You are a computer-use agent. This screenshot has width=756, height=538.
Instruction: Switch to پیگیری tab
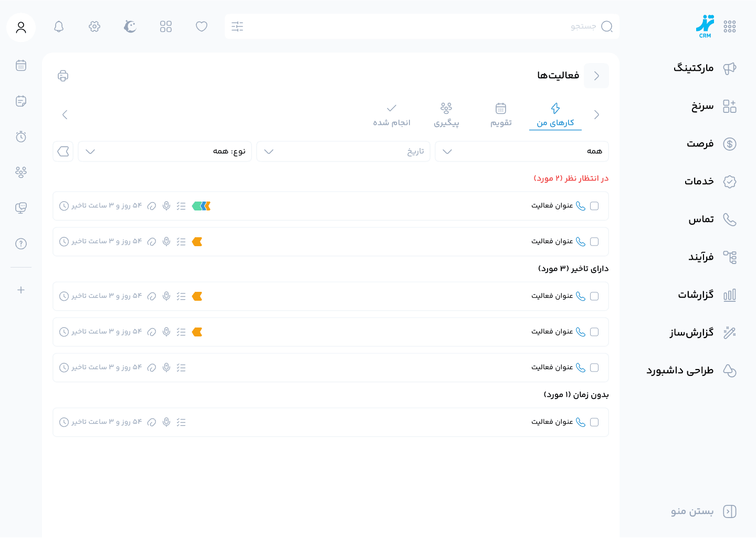click(x=446, y=115)
